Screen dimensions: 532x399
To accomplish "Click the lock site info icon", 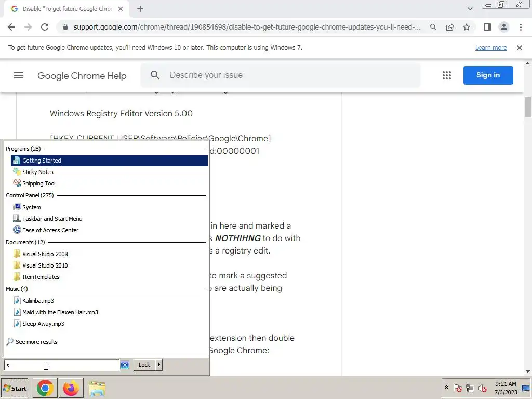I will [x=65, y=27].
